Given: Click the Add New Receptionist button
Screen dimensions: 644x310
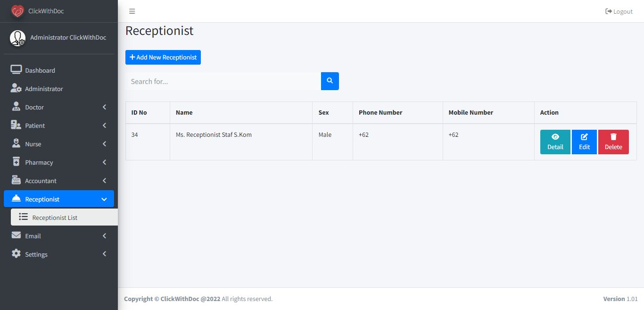Looking at the screenshot, I should coord(163,57).
